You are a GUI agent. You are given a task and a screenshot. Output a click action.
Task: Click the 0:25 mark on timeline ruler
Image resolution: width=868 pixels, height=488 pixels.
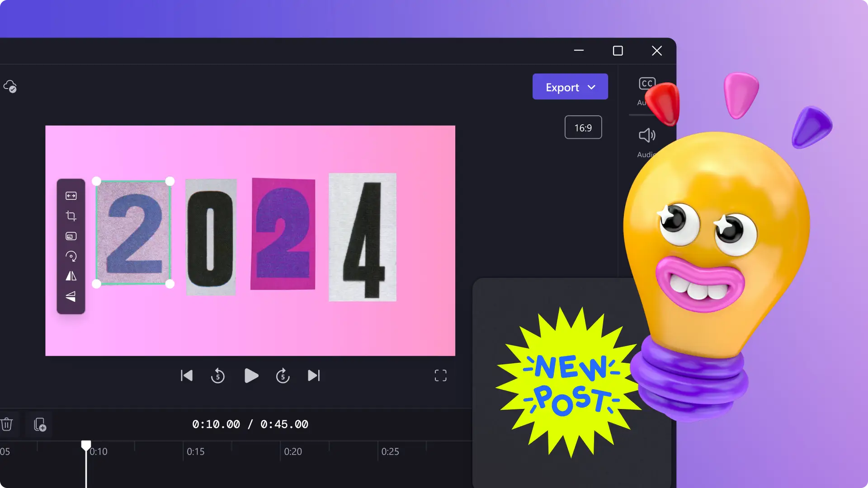click(390, 451)
